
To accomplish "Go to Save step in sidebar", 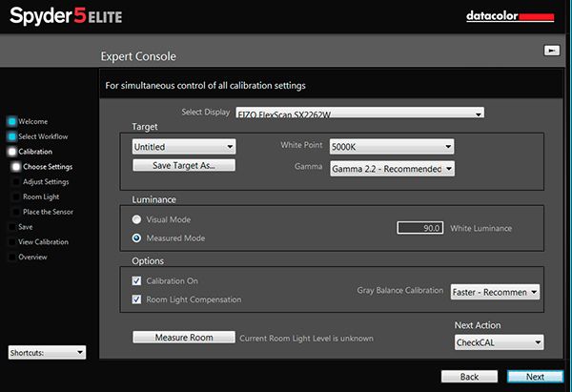I will 26,227.
